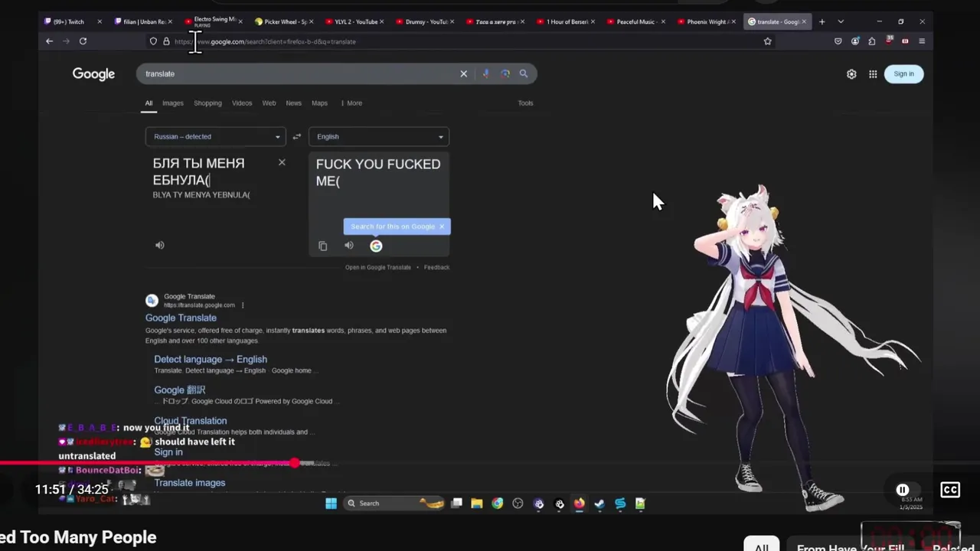Viewport: 980px width, 551px height.
Task: Search the translation with the Google icon
Action: pos(376,246)
